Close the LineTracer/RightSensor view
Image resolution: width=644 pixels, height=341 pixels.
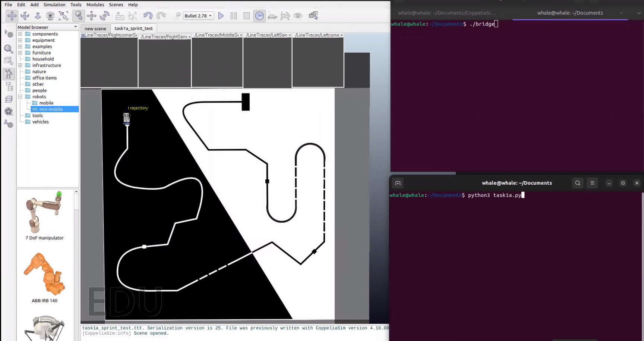189,37
